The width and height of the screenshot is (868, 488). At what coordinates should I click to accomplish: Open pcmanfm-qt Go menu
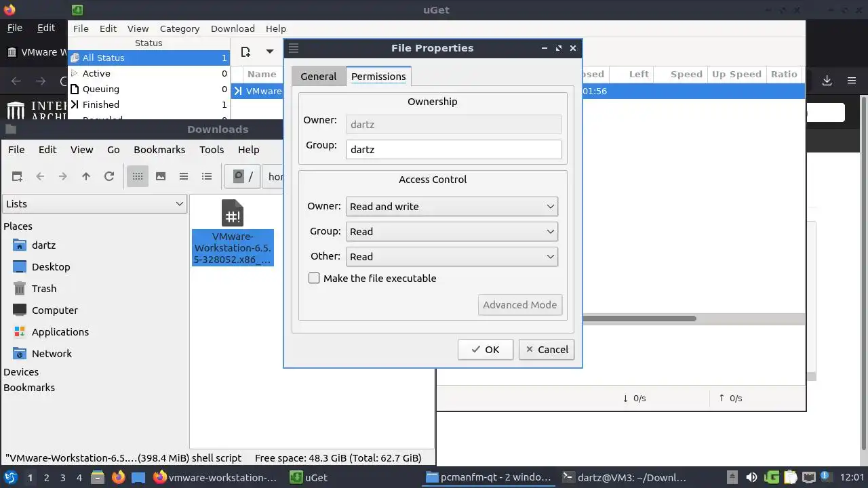(113, 149)
